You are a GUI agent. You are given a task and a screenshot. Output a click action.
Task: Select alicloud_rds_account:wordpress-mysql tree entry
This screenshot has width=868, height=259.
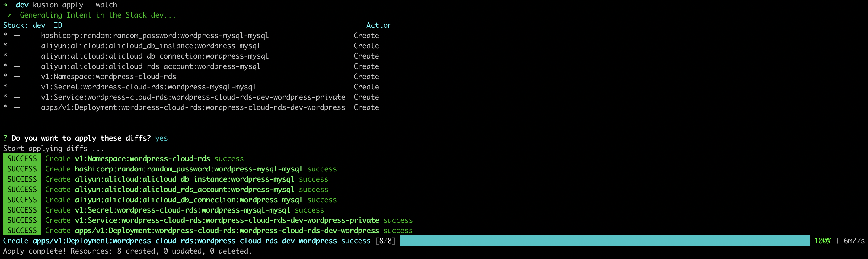pos(150,66)
